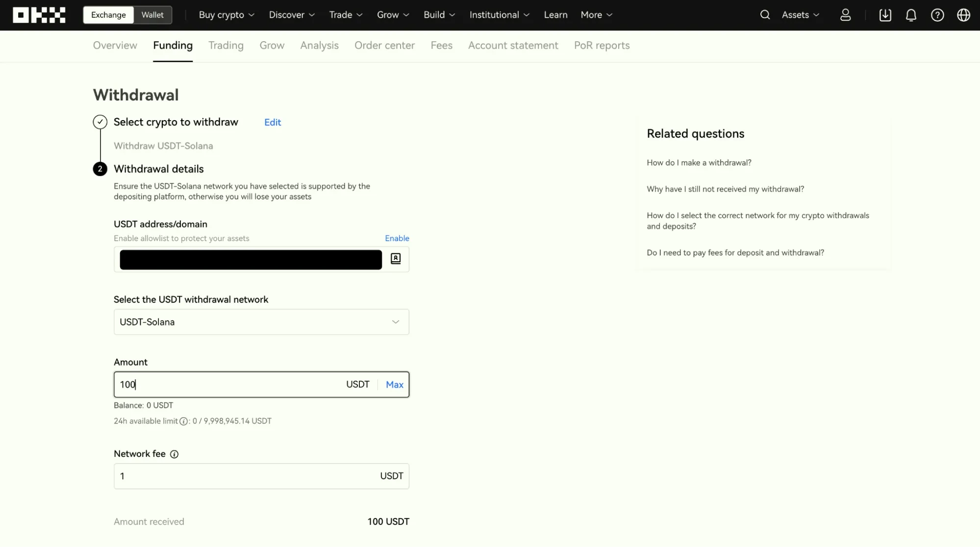The width and height of the screenshot is (980, 547).
Task: Click the step 2 circle indicator
Action: point(100,169)
